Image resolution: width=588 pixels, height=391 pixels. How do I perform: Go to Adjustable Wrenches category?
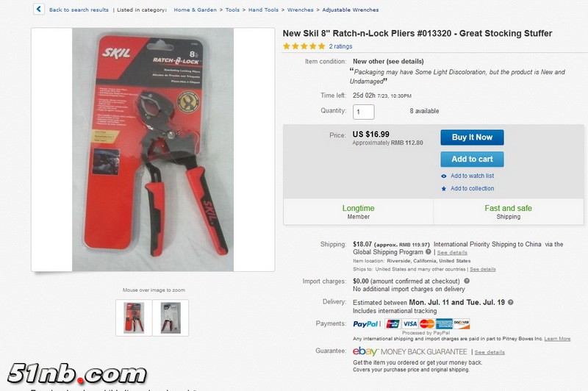point(351,10)
